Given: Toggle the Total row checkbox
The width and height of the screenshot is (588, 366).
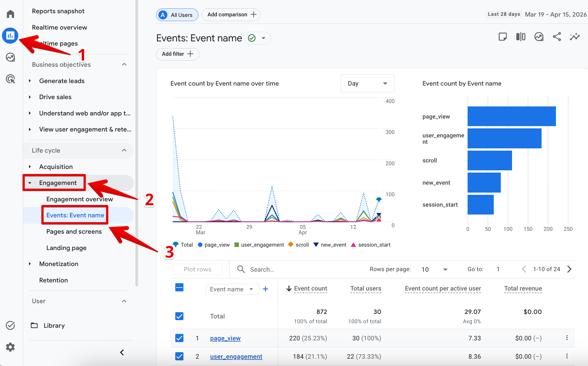Looking at the screenshot, I should [179, 316].
